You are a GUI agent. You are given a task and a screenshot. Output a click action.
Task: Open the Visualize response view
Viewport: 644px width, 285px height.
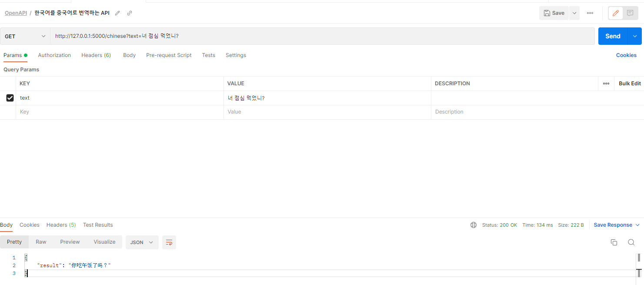(x=104, y=242)
